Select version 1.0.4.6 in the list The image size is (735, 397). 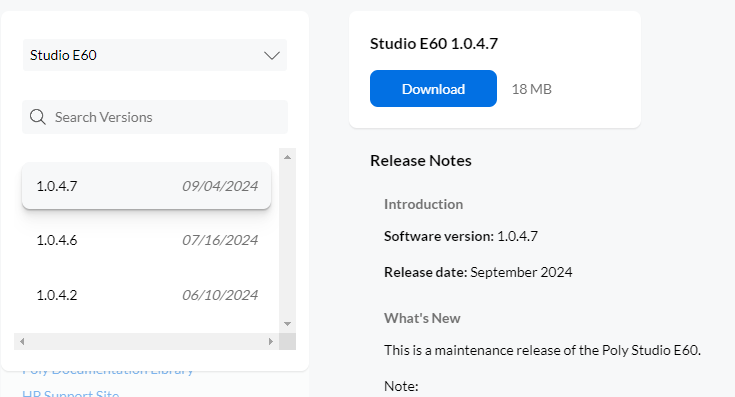tap(146, 240)
